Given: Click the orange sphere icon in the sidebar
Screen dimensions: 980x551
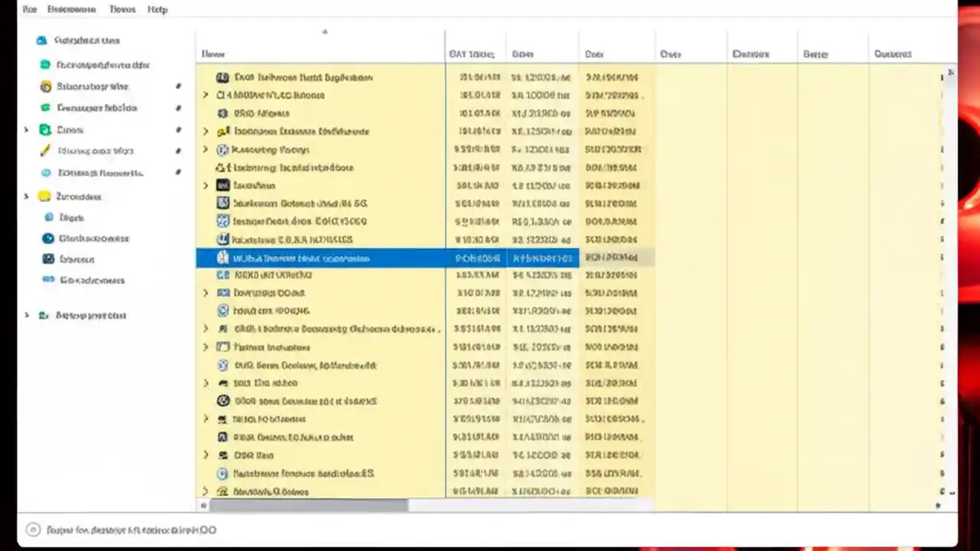Looking at the screenshot, I should tap(45, 86).
